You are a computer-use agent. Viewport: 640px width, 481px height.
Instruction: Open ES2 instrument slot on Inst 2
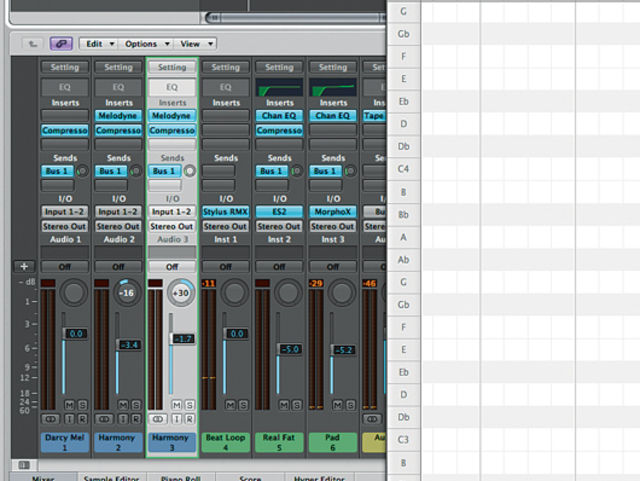(x=279, y=212)
